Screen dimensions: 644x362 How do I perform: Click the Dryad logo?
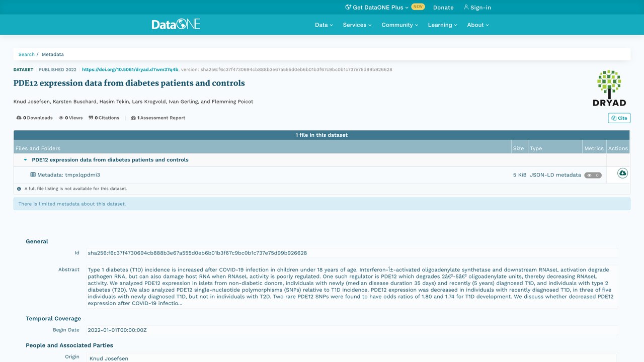[609, 88]
